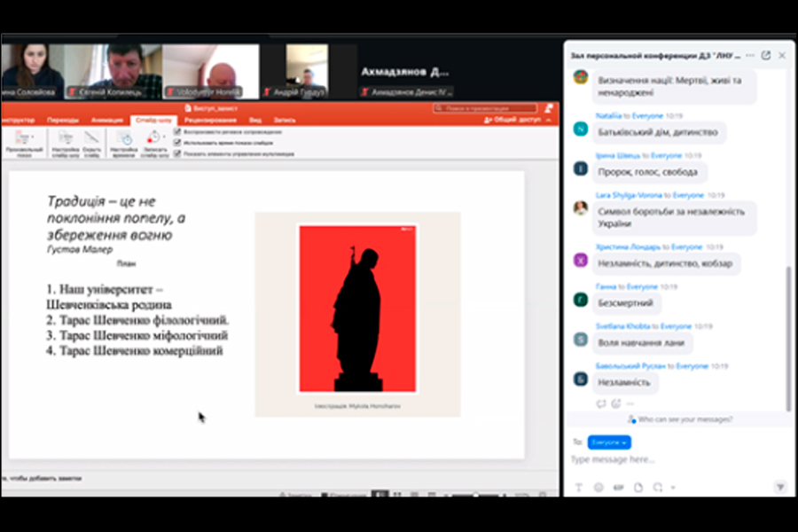798x532 pixels.
Task: Click the user account icon in PowerPoint titlebar
Action: [x=549, y=108]
